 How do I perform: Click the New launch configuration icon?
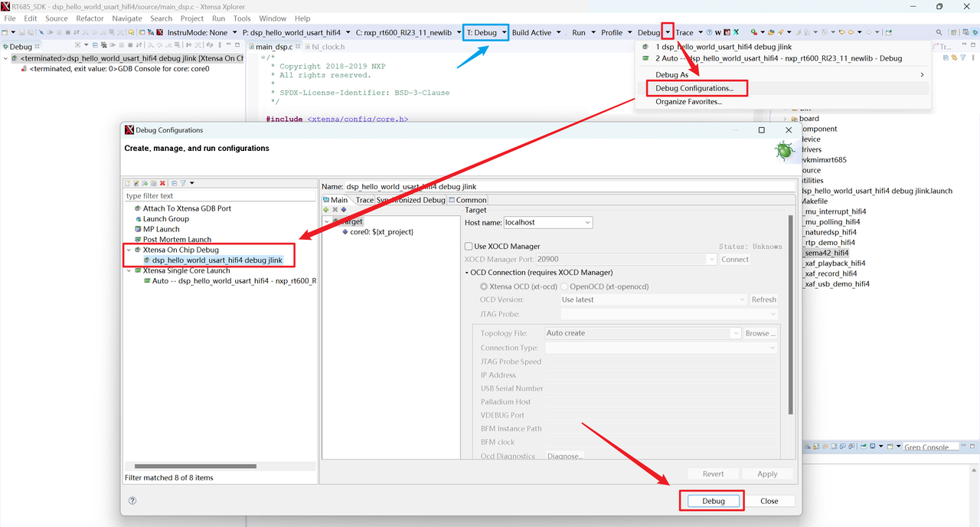click(128, 183)
